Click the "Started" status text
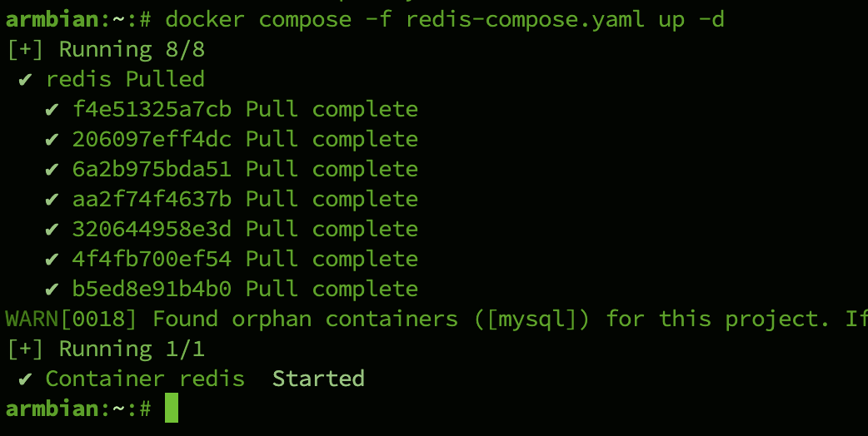Viewport: 868px width, 436px height. [x=318, y=379]
